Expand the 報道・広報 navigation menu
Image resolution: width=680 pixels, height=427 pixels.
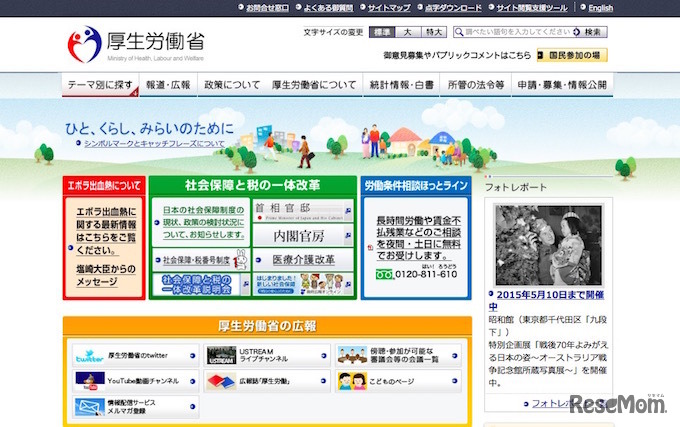coord(168,86)
